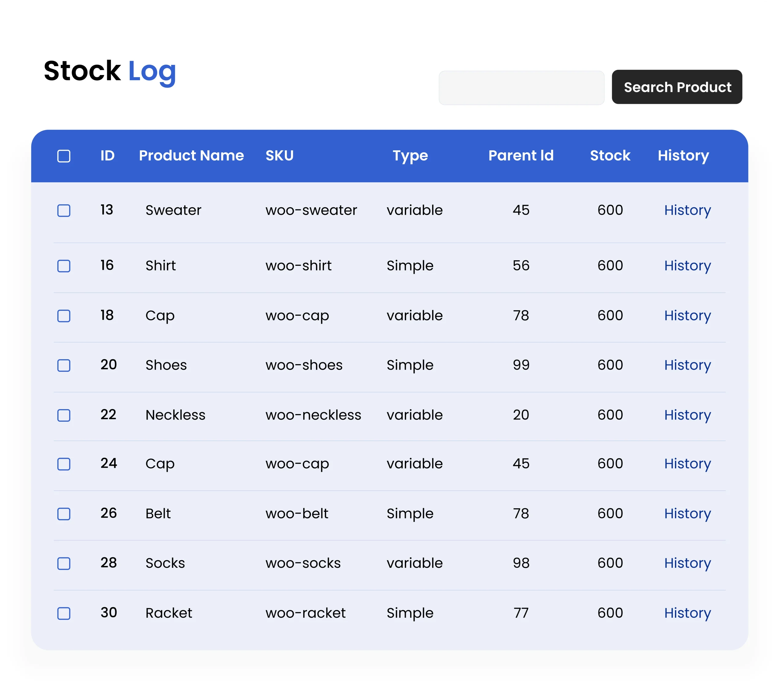The height and width of the screenshot is (689, 784).
Task: Click the History column header
Action: [x=683, y=156]
